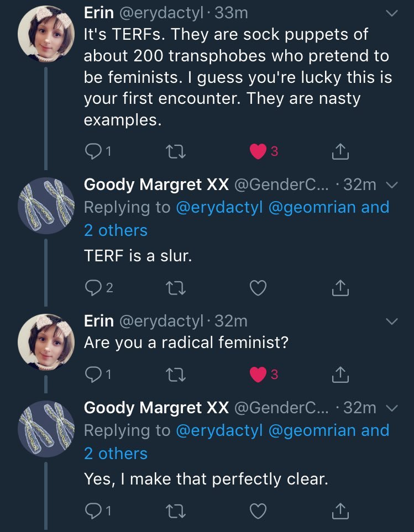Reply to the "TERF is a slur" tweet
The width and height of the screenshot is (414, 532).
click(92, 287)
